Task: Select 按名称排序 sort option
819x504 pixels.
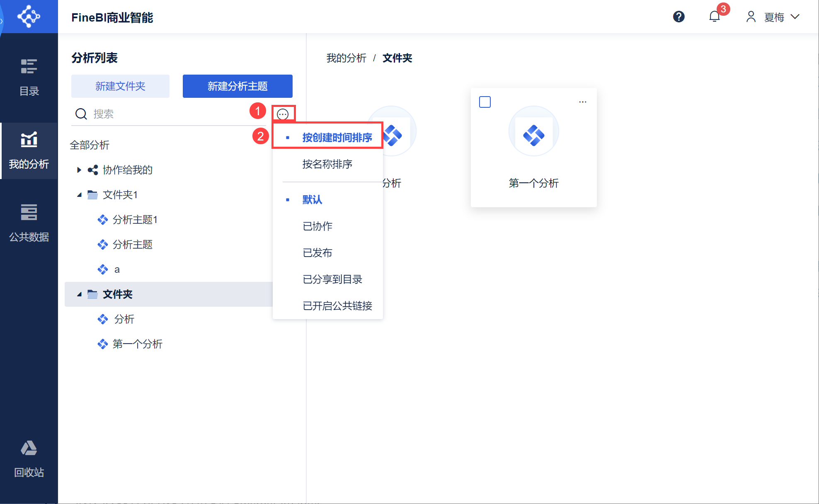Action: click(x=327, y=164)
